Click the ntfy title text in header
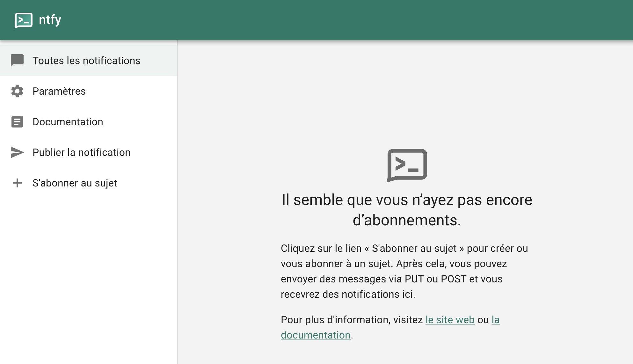633x364 pixels. 50,20
